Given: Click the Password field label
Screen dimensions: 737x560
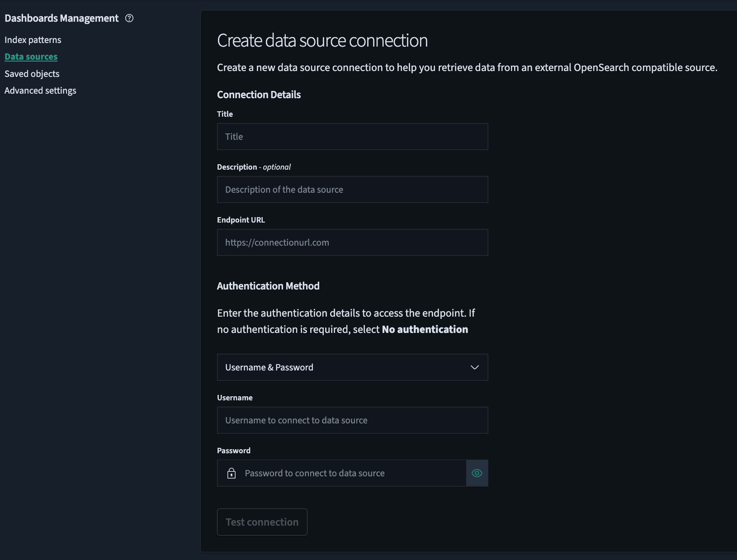Looking at the screenshot, I should coord(234,451).
